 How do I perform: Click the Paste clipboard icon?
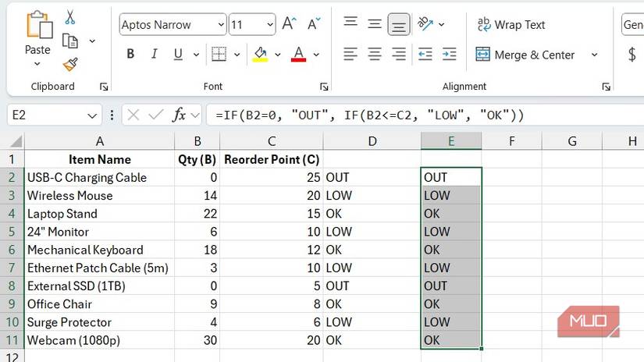40,25
